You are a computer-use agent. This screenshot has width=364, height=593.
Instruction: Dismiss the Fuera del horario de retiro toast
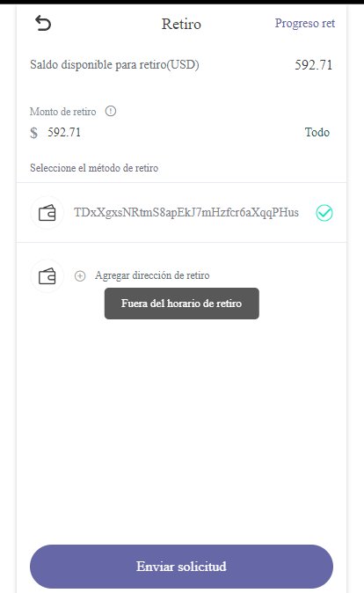click(182, 304)
